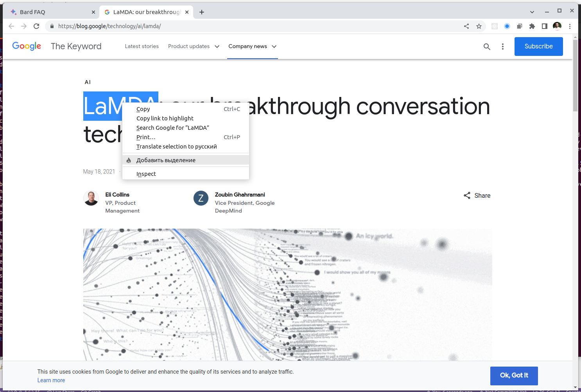Image resolution: width=581 pixels, height=392 pixels.
Task: Click the faded square extension icon
Action: point(495,26)
